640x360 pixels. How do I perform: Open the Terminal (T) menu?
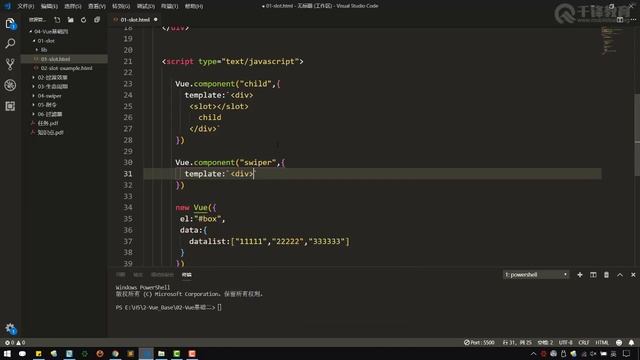pyautogui.click(x=169, y=6)
